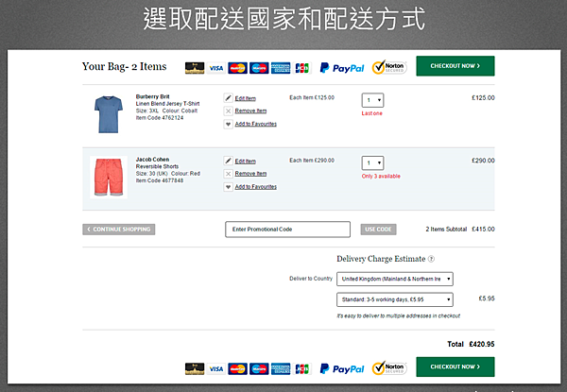567x392 pixels.
Task: Click the top MasterCard icon
Action: [237, 68]
